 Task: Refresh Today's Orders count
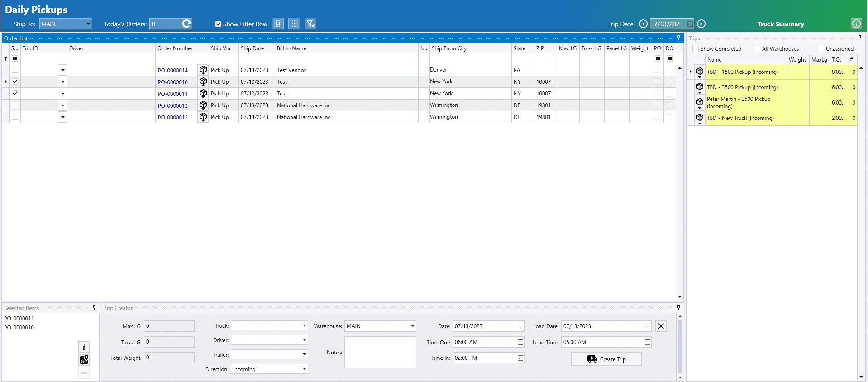pyautogui.click(x=186, y=24)
